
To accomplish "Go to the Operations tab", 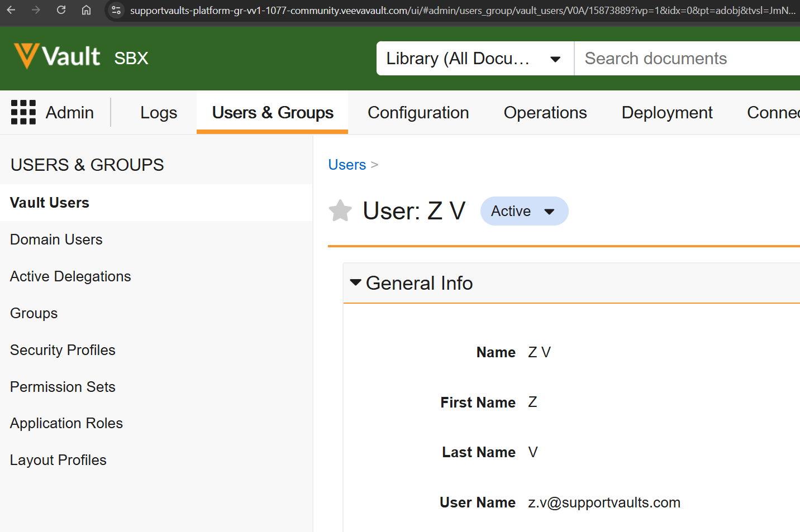I will [x=545, y=113].
